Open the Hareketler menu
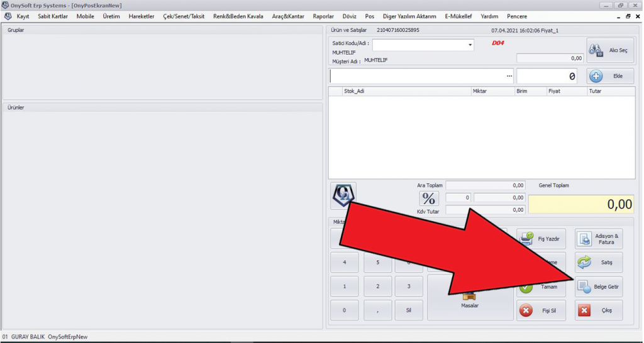The width and height of the screenshot is (644, 343). [x=142, y=16]
